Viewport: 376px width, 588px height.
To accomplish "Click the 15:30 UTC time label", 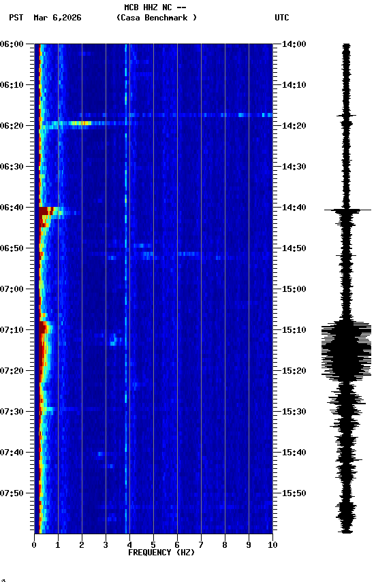I will (294, 412).
